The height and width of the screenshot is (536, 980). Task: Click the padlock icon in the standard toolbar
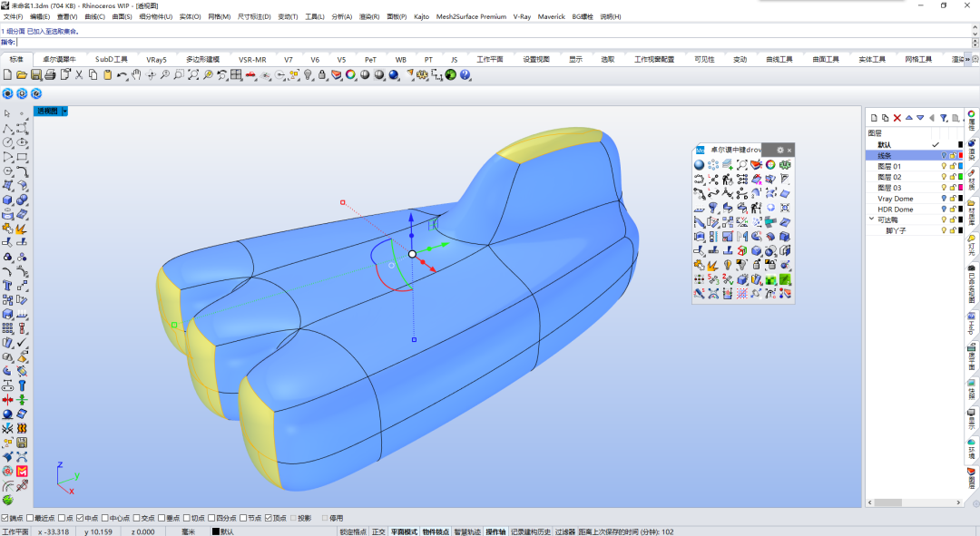322,75
